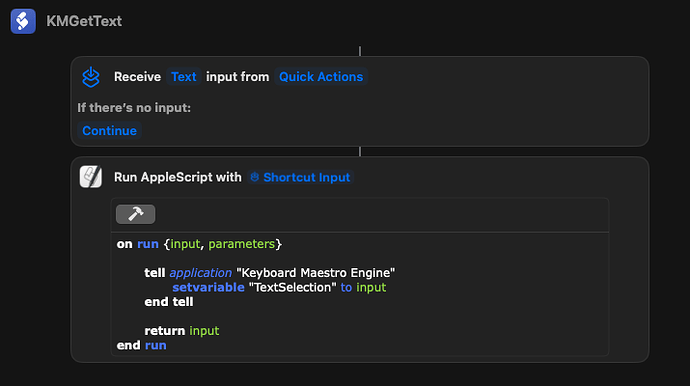
Task: Click the setvariable "TextSelection" line
Action: click(279, 287)
